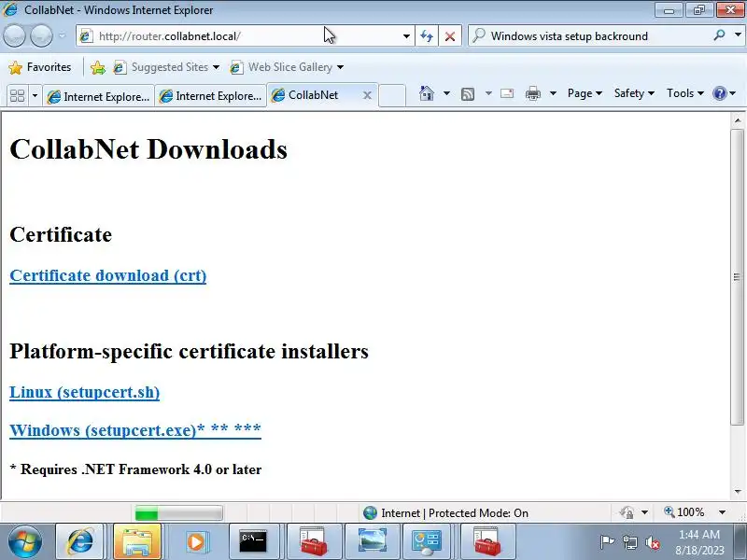Click the Quick Tabs grid icon
747x560 pixels.
coord(18,96)
